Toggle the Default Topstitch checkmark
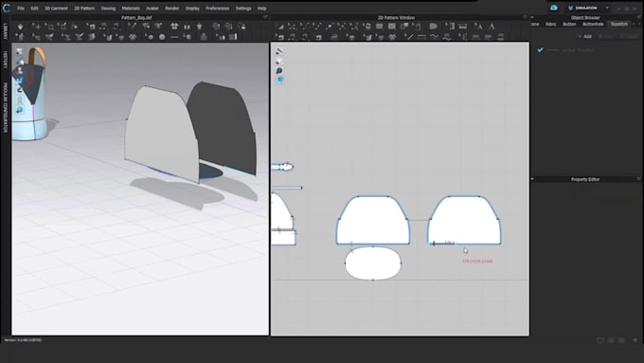This screenshot has height=363, width=644. [540, 49]
